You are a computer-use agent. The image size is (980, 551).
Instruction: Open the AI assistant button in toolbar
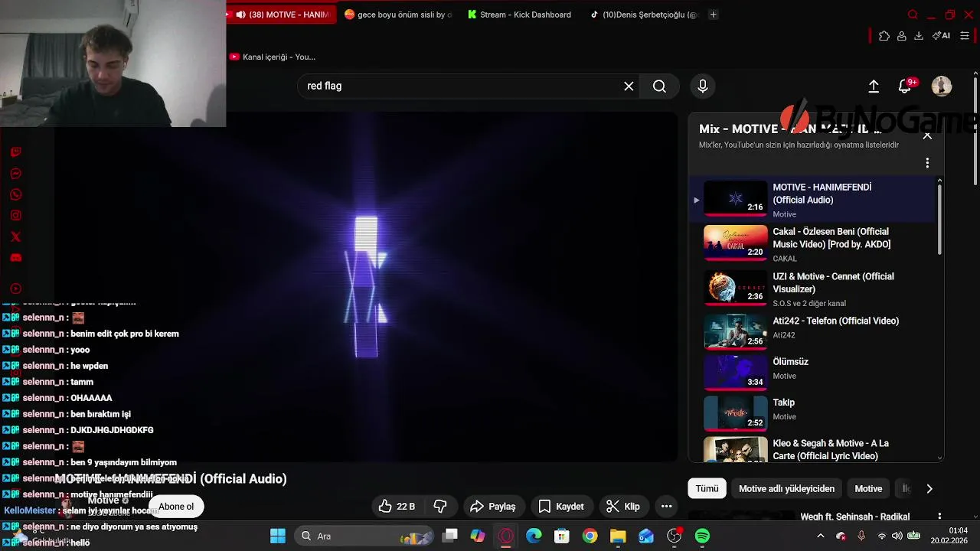[941, 35]
